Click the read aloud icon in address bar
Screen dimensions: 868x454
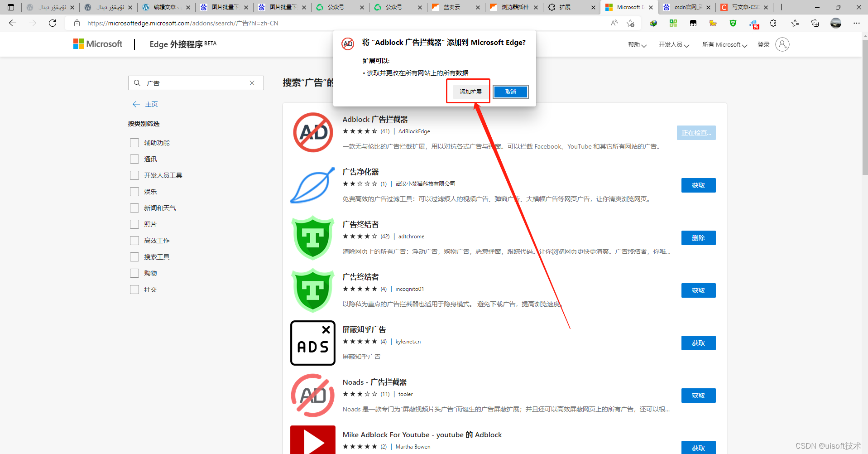614,23
